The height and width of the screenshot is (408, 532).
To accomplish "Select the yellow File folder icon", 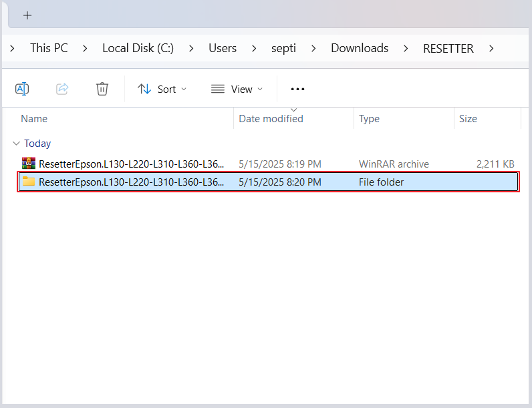I will [29, 181].
